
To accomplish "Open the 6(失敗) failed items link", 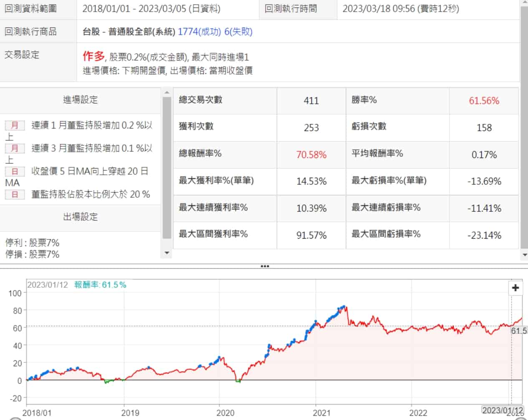I will coord(238,32).
